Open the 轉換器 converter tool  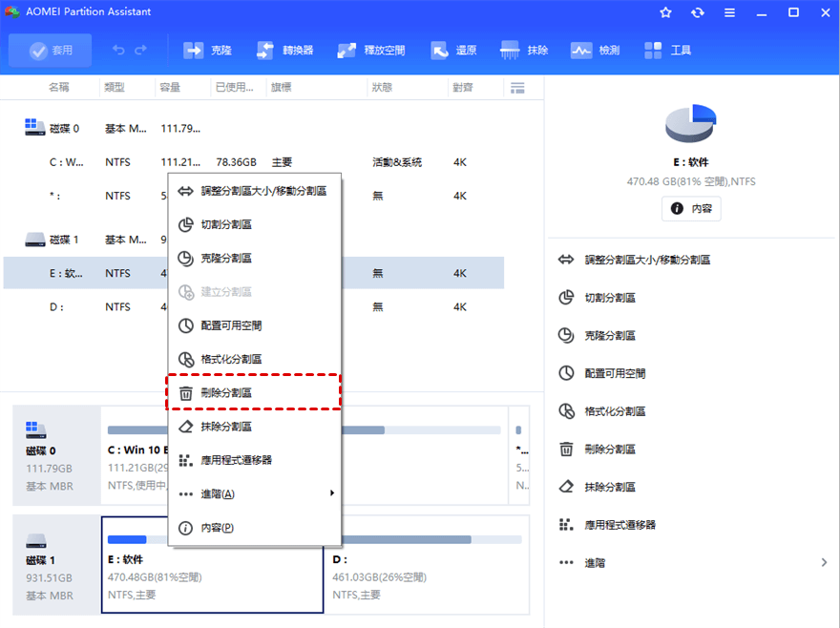284,51
